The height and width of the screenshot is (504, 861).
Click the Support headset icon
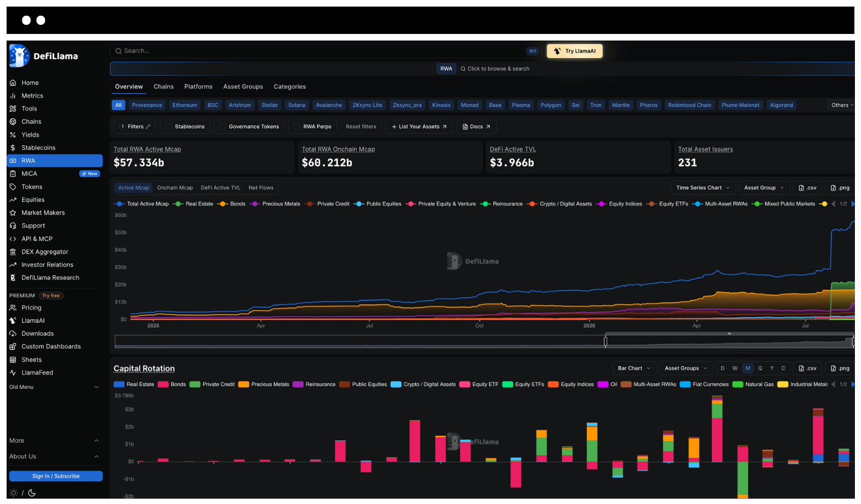pyautogui.click(x=13, y=226)
